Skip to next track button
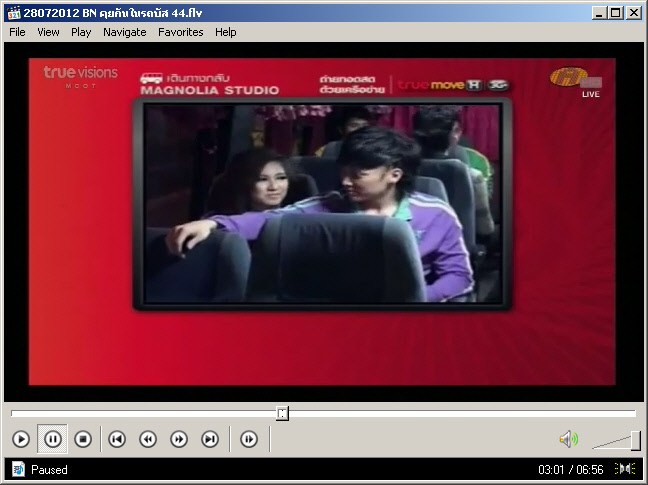Screen dimensions: 648x485 pyautogui.click(x=210, y=439)
